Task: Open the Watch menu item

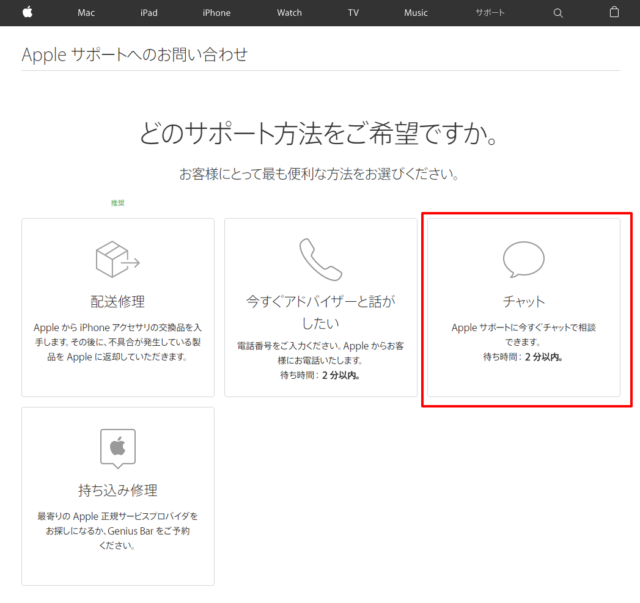Action: 289,13
